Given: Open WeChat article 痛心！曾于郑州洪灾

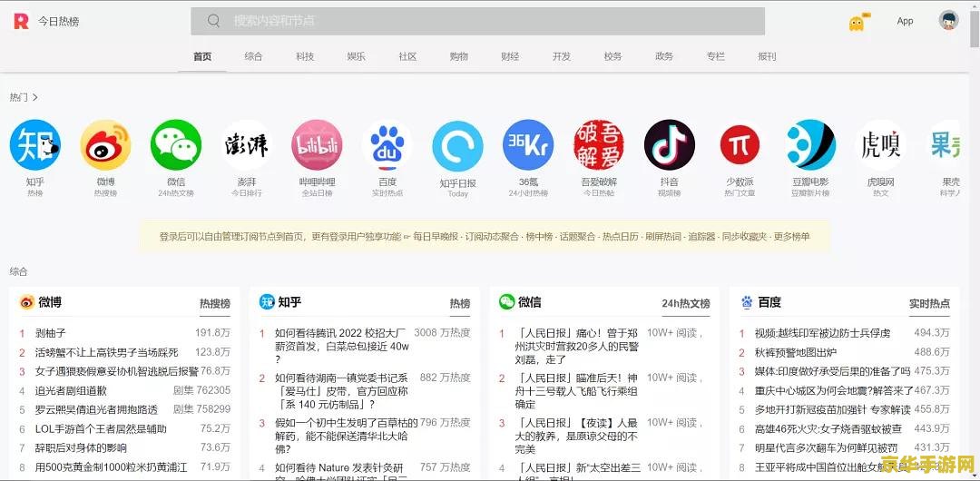Looking at the screenshot, I should 577,347.
